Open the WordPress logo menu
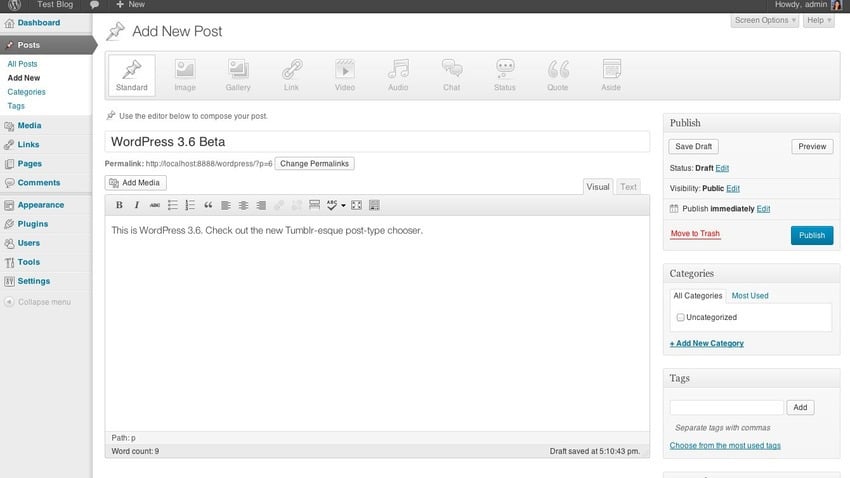Screen dimensions: 850x478 pos(15,5)
